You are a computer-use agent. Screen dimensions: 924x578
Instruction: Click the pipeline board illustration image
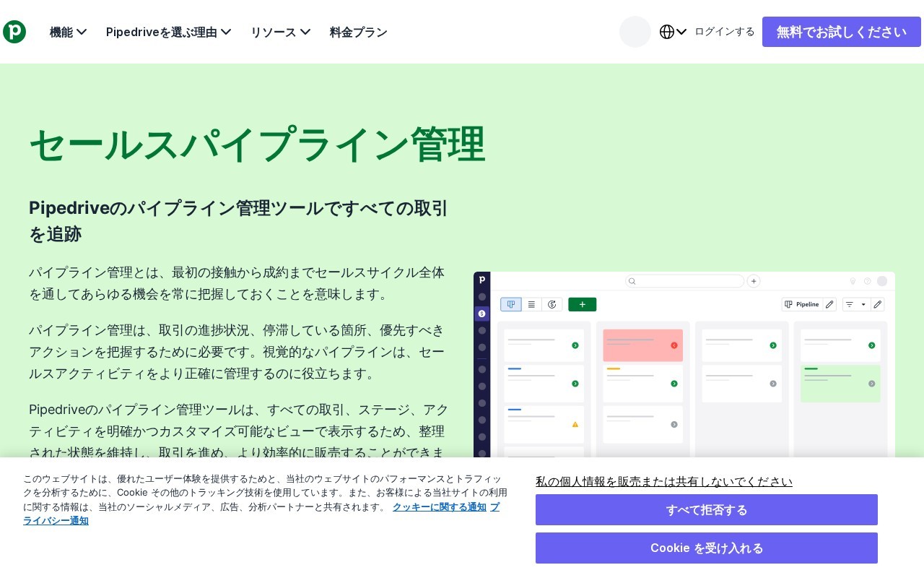tap(684, 364)
